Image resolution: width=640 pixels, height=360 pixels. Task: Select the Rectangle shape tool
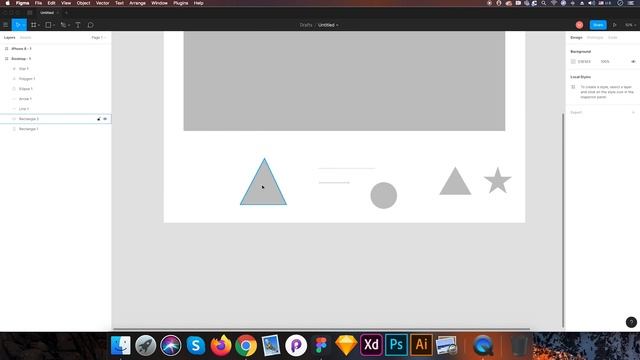[48, 25]
